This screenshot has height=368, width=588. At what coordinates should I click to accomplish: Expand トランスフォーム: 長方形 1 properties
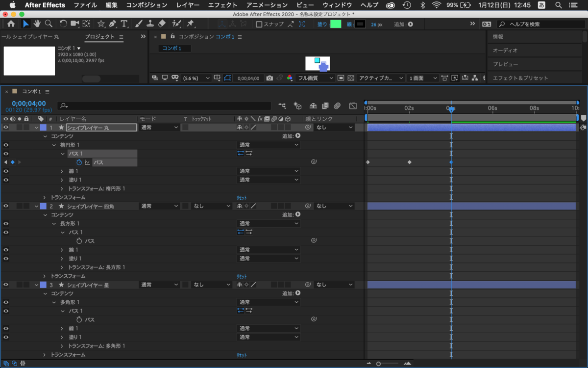click(62, 267)
